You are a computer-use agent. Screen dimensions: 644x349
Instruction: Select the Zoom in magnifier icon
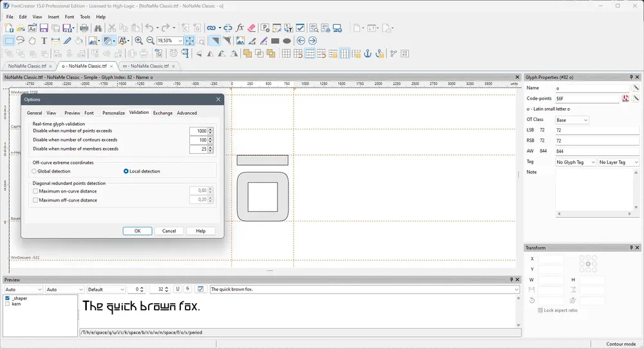(x=139, y=41)
